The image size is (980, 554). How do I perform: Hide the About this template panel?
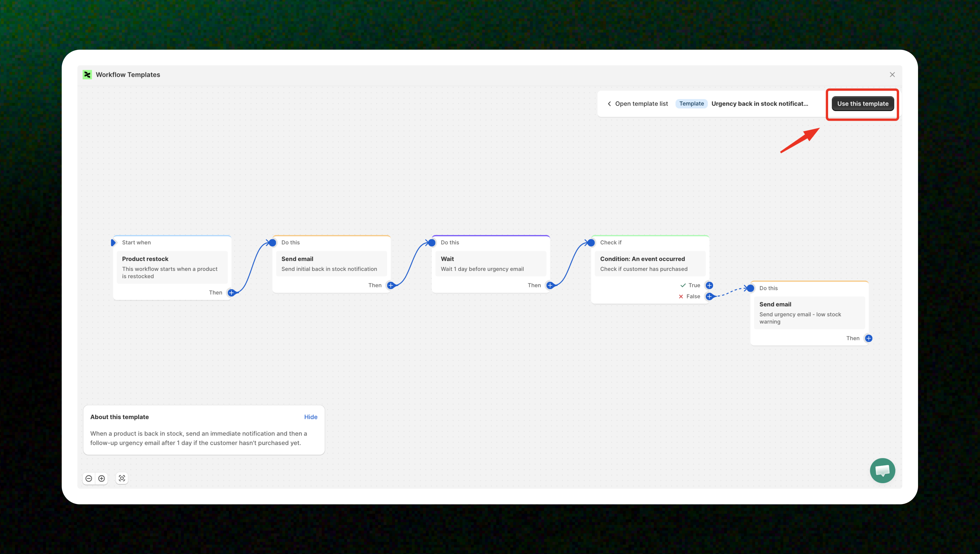[310, 417]
